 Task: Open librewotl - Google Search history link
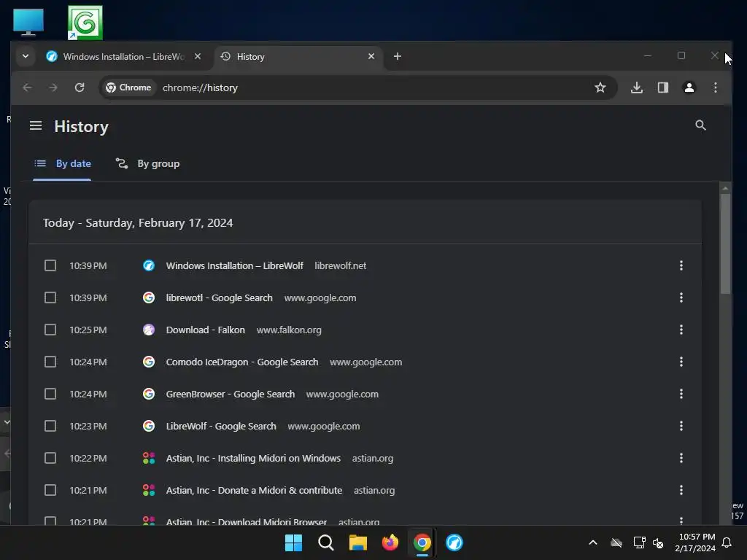click(219, 297)
